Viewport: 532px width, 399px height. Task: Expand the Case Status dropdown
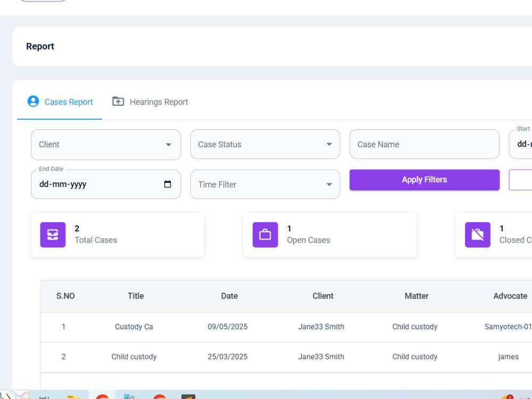tap(265, 144)
